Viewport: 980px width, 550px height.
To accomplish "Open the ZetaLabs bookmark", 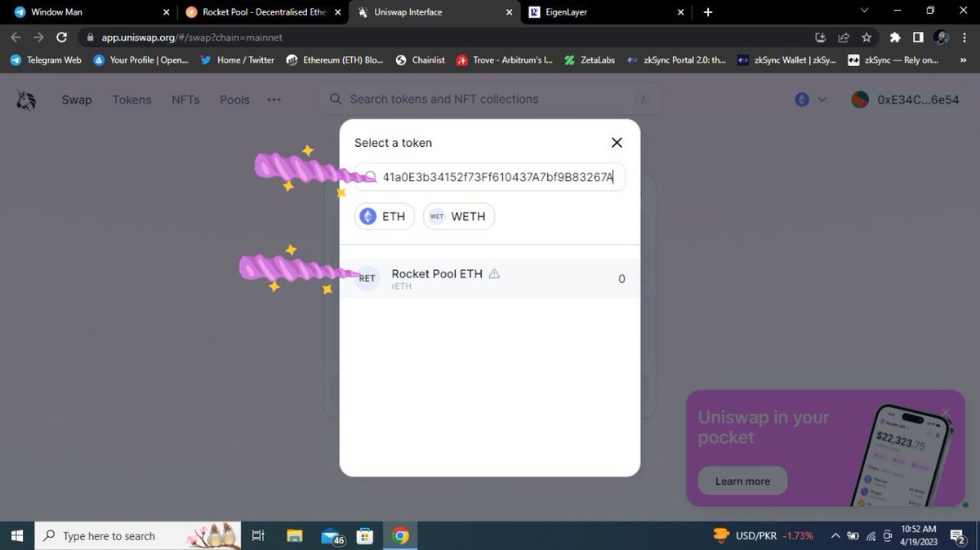I will (x=589, y=60).
